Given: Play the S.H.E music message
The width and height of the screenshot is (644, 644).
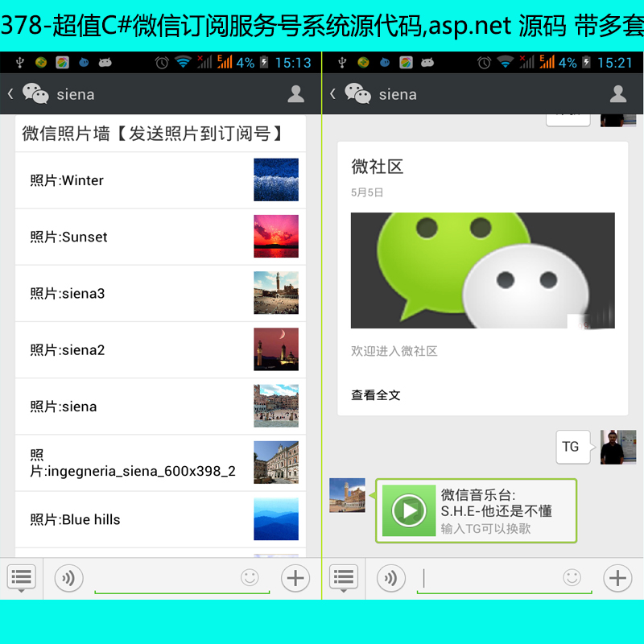Looking at the screenshot, I should 409,510.
